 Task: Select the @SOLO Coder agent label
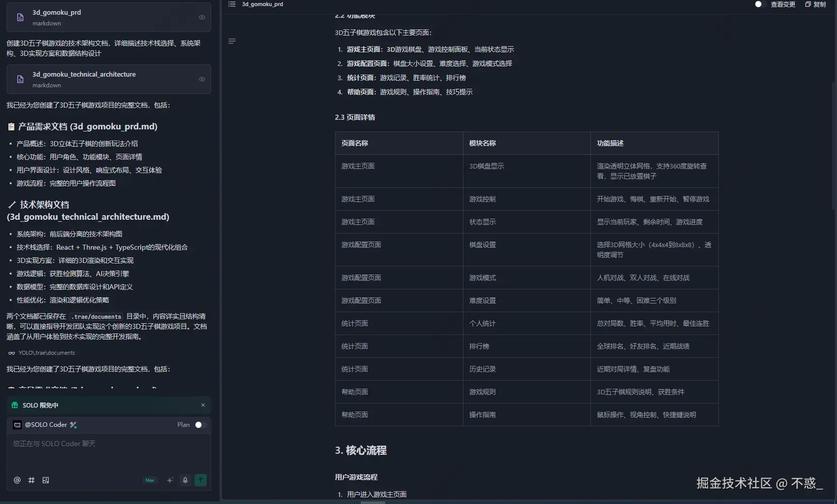(46, 425)
